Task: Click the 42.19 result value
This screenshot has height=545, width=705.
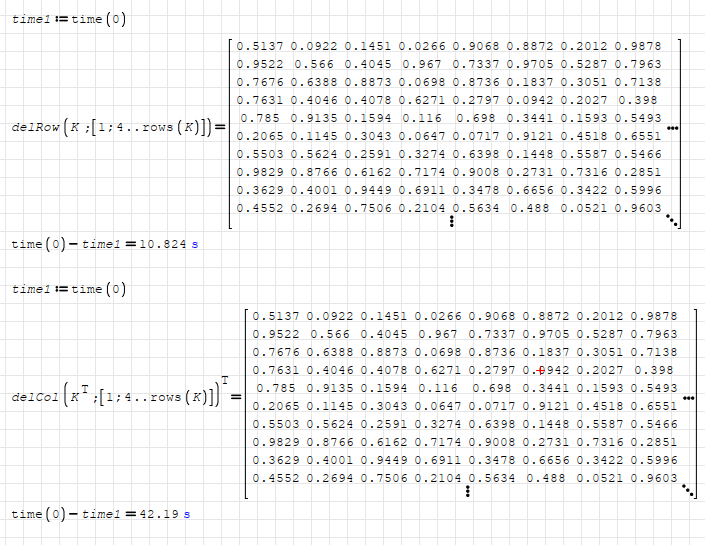Action: (x=161, y=514)
